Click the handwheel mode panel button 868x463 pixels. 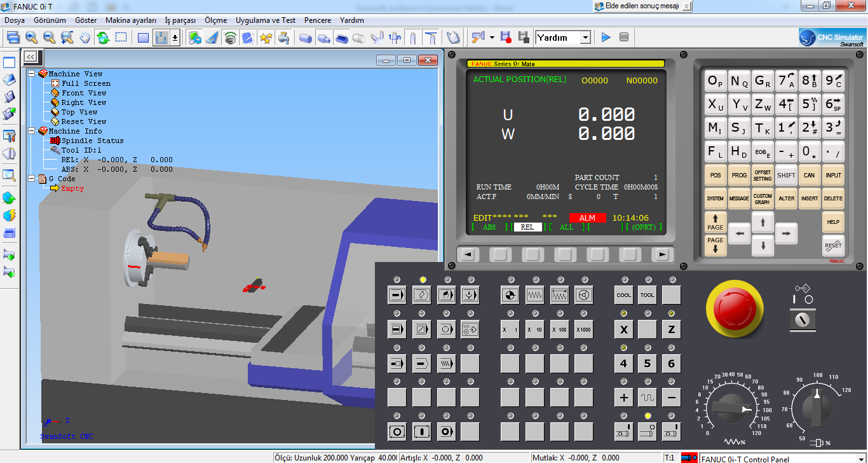pyautogui.click(x=584, y=295)
